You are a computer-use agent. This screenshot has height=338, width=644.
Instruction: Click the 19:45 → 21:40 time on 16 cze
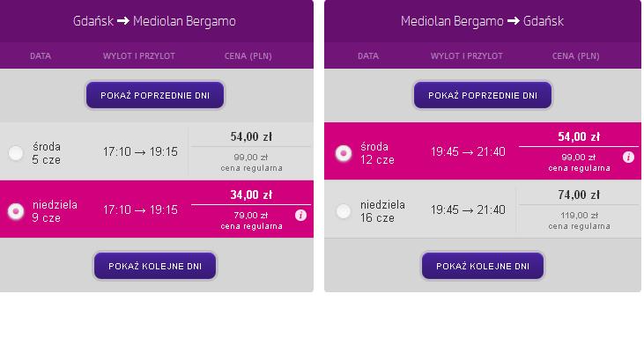point(468,210)
